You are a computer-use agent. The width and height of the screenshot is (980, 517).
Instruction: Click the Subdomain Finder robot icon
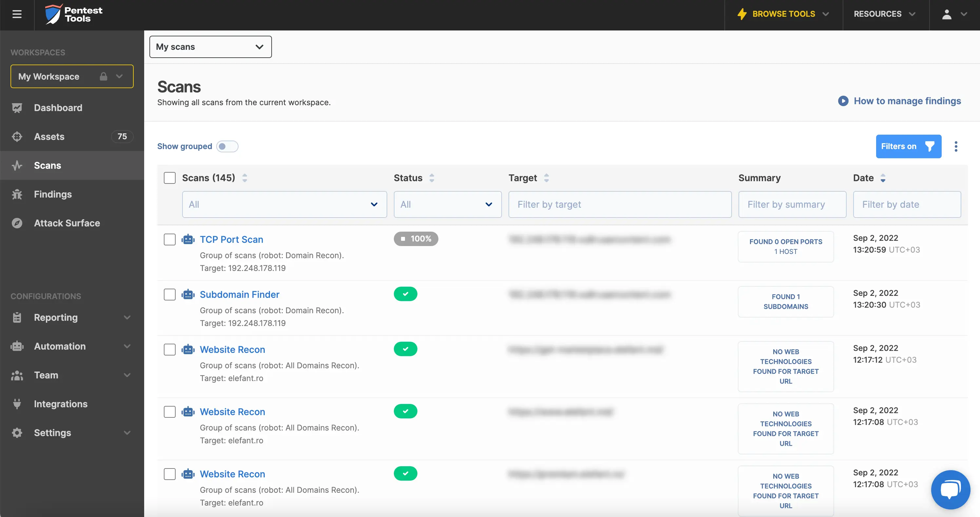click(189, 294)
